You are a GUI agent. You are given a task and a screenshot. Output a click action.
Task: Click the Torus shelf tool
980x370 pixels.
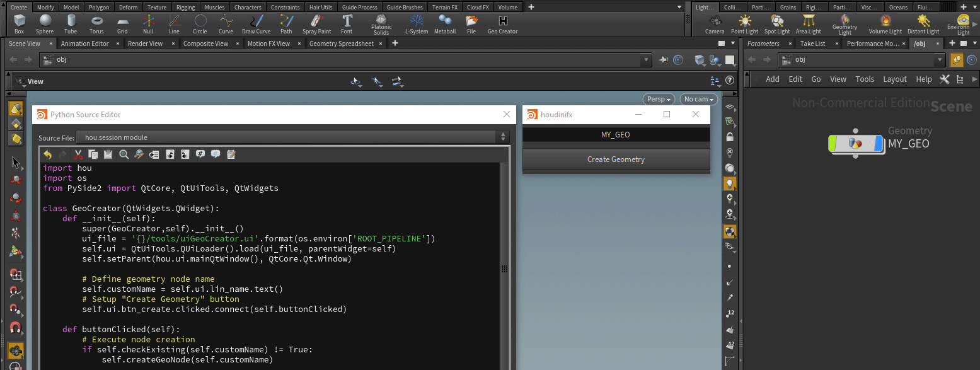(x=96, y=24)
